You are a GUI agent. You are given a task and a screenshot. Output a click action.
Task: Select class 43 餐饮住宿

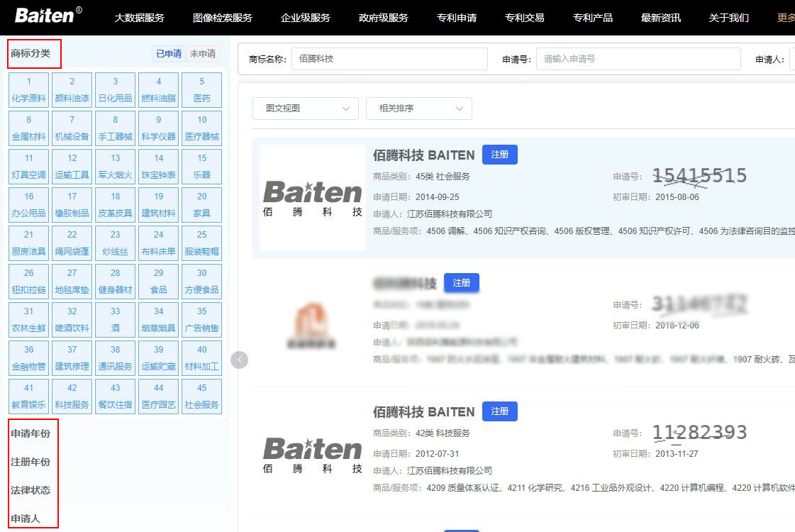(115, 396)
